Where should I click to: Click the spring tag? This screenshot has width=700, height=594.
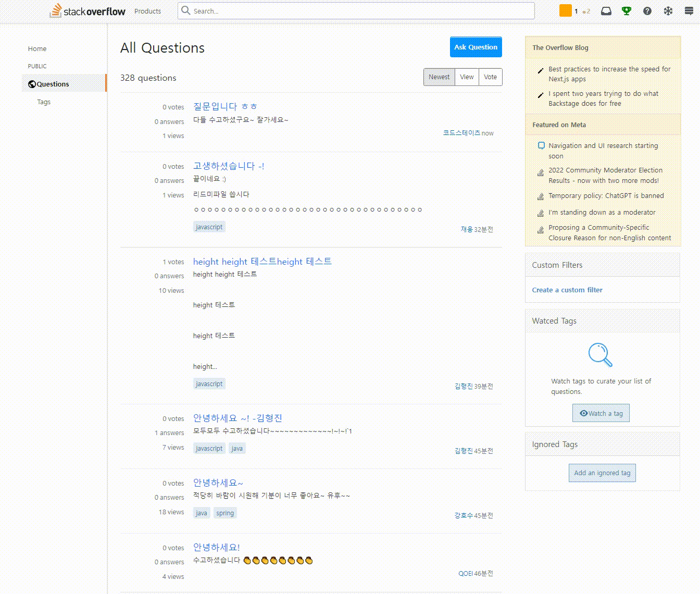coord(225,513)
